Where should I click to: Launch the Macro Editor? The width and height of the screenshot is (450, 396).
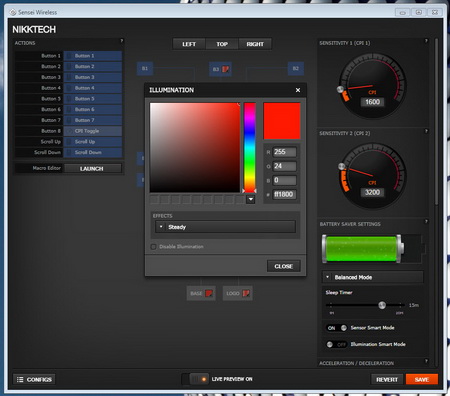pos(92,169)
